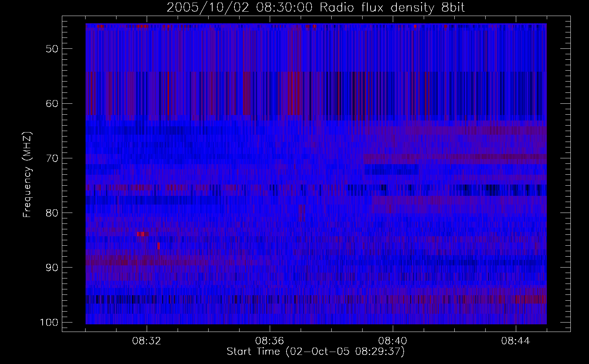The height and width of the screenshot is (364, 589).
Task: Click the 100 frequency tick label
Action: coord(49,323)
